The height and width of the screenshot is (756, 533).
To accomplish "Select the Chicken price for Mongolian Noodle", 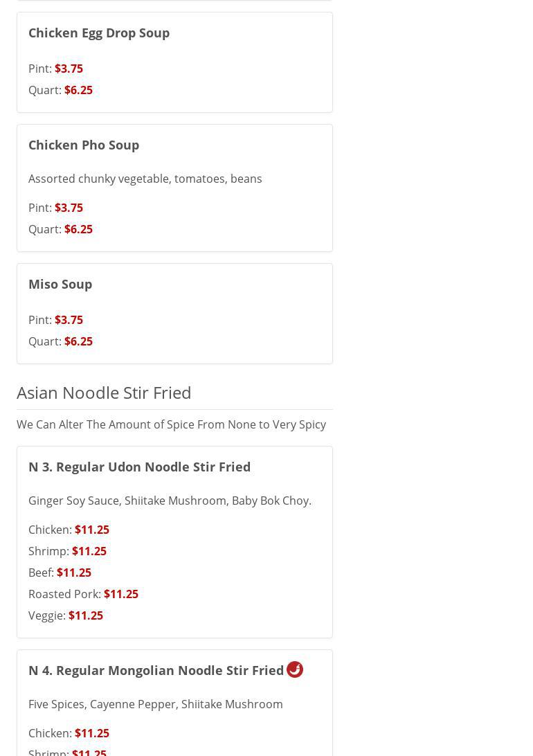I will click(91, 733).
